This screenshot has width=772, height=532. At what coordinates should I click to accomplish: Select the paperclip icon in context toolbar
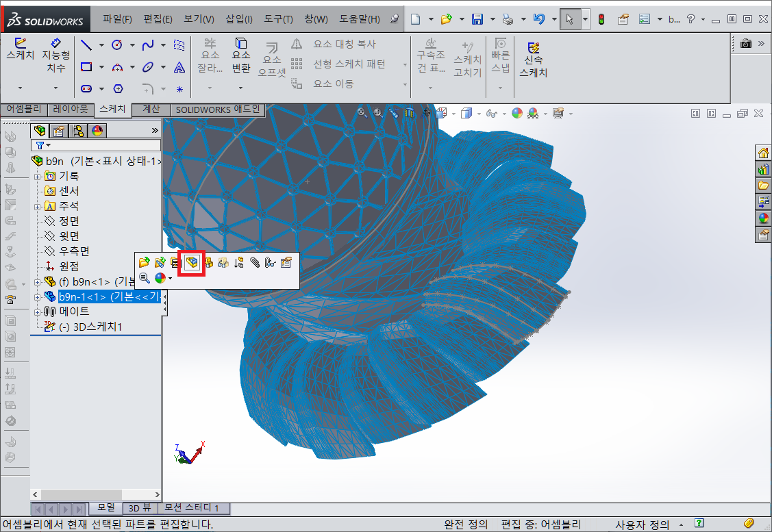(x=255, y=262)
